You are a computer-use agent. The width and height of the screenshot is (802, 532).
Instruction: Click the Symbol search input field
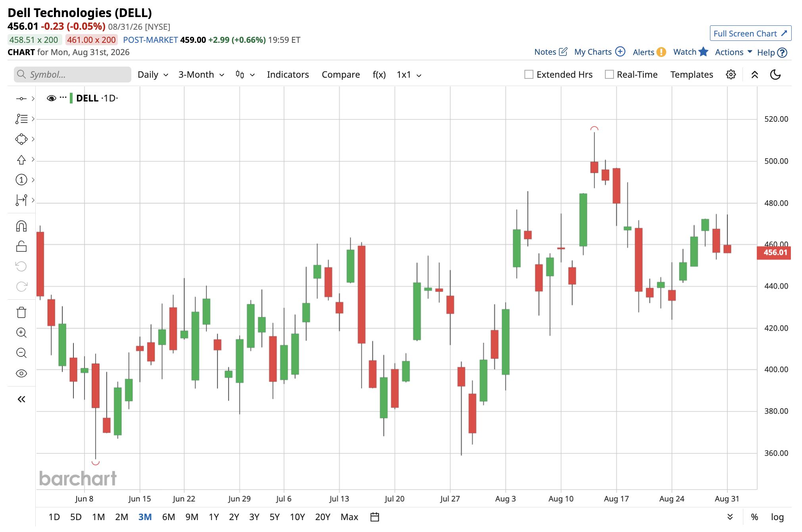(x=73, y=75)
